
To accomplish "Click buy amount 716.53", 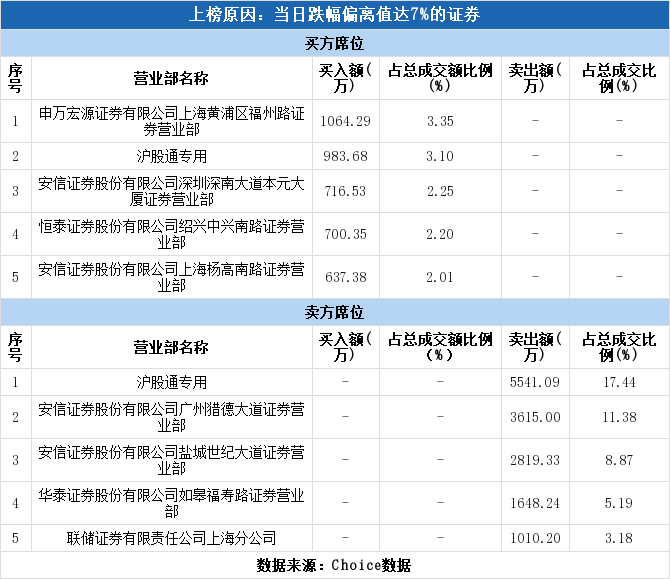I will pyautogui.click(x=346, y=191).
